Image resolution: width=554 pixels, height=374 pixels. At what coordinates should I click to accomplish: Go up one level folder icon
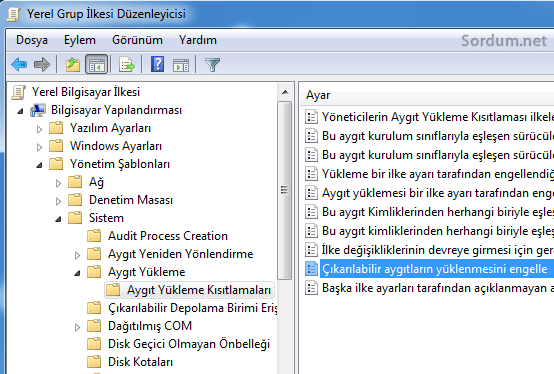pos(73,65)
